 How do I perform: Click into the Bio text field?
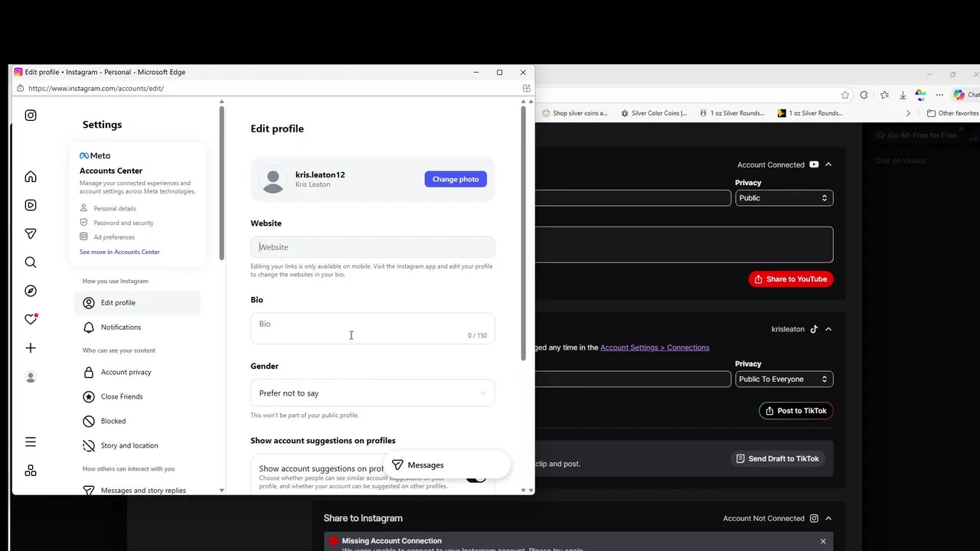point(372,328)
